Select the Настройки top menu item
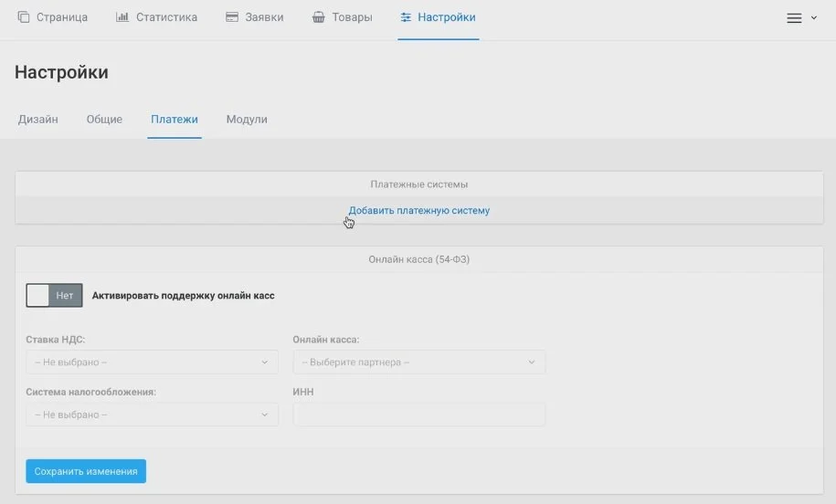This screenshot has height=504, width=836. [x=439, y=17]
